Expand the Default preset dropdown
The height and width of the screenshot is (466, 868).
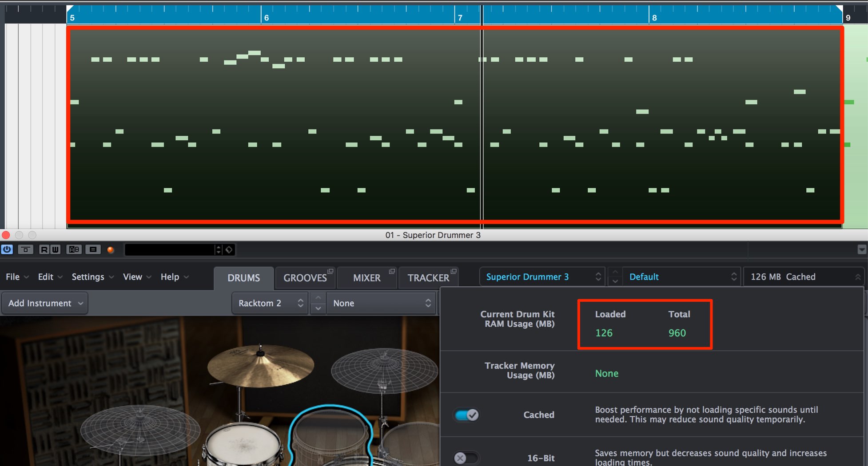tap(682, 277)
